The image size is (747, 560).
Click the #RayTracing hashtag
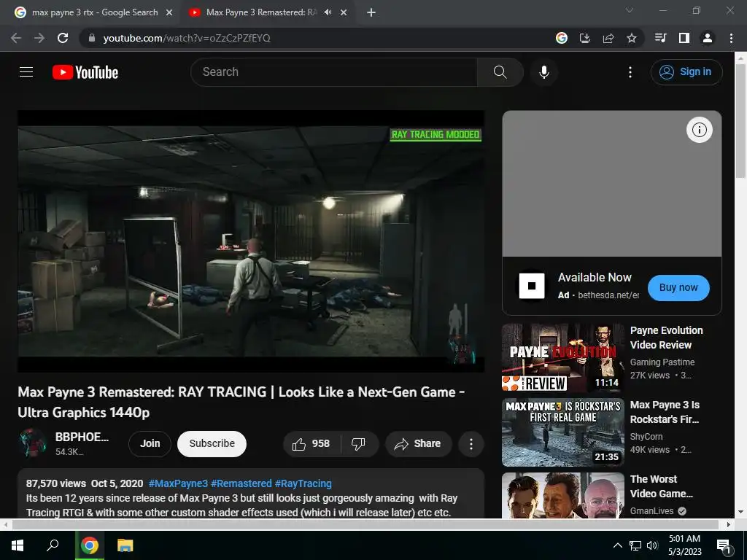pos(303,483)
